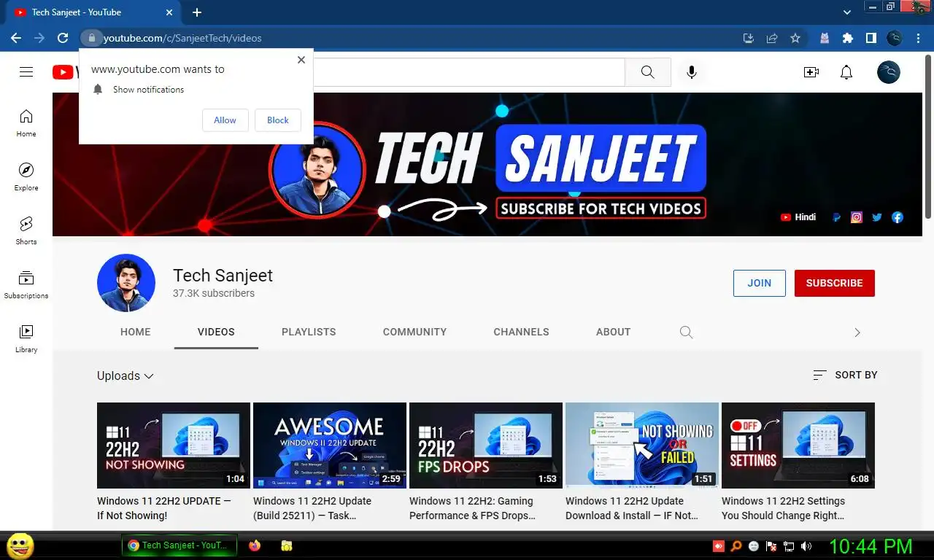The width and height of the screenshot is (934, 560).
Task: Block notifications from youtube.com
Action: click(278, 120)
